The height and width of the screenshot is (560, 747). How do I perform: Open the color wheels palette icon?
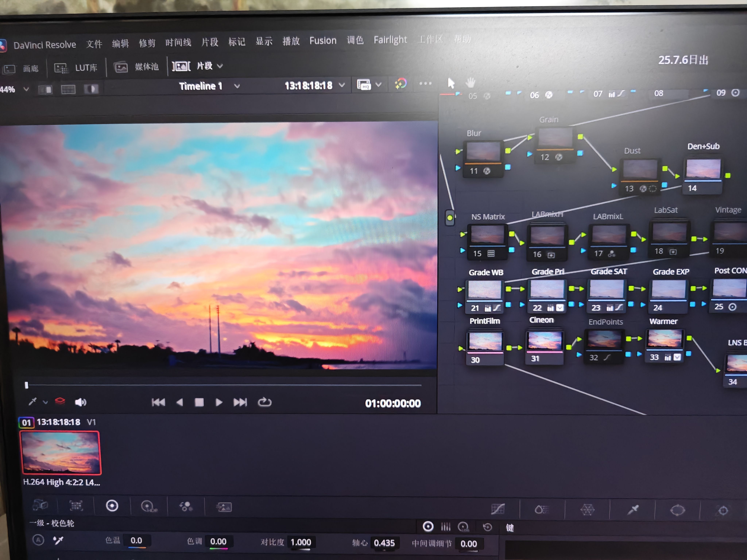coord(112,506)
